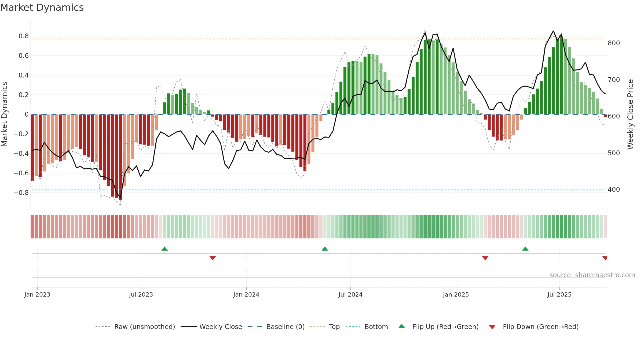This screenshot has width=644, height=362.
Task: Toggle the Flip Up (Red→Green) legend entry
Action: (x=438, y=327)
